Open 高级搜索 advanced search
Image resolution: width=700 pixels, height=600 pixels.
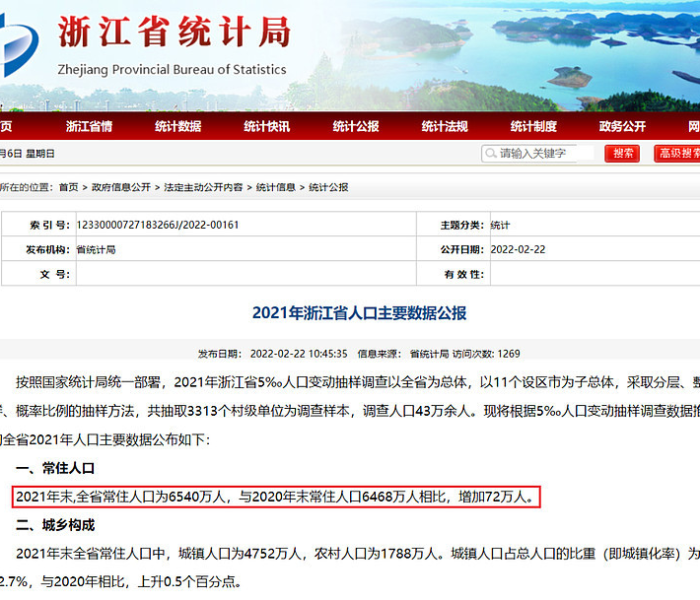[x=677, y=153]
